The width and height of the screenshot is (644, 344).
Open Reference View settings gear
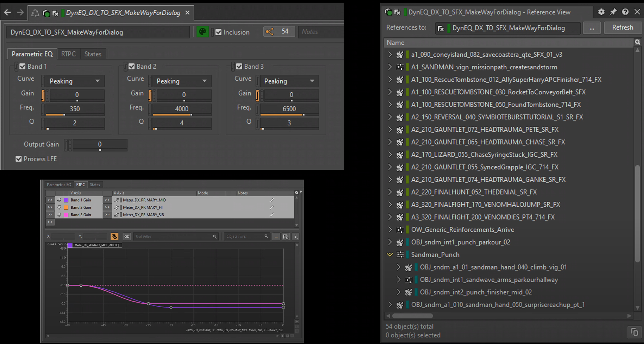(x=601, y=12)
